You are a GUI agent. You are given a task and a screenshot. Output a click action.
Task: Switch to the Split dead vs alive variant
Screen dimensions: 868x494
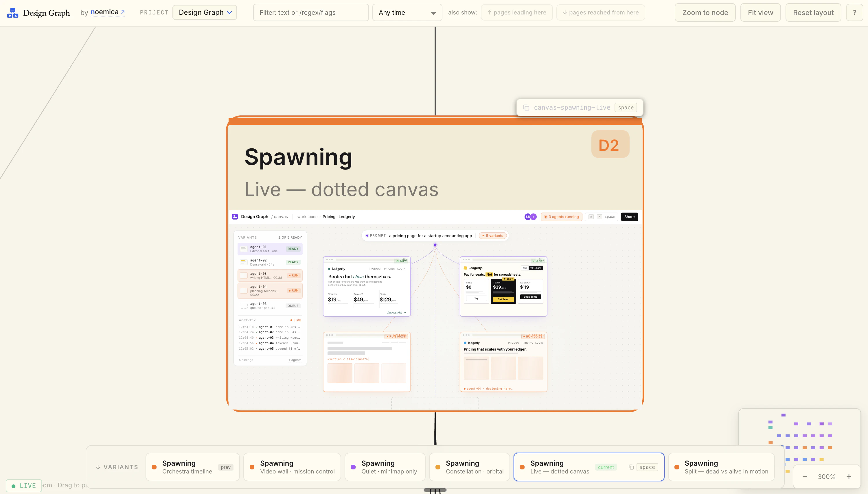coord(721,467)
